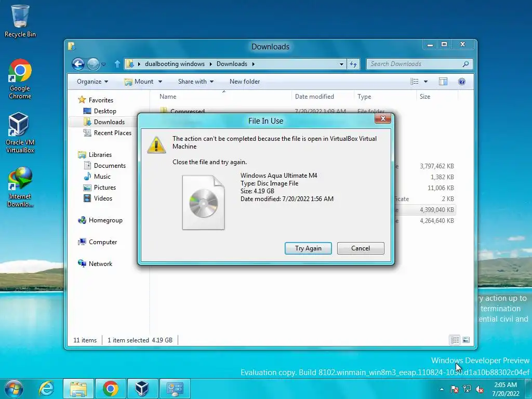This screenshot has height=399, width=532.
Task: Launch Google Chrome from desktop shortcut
Action: click(20, 79)
